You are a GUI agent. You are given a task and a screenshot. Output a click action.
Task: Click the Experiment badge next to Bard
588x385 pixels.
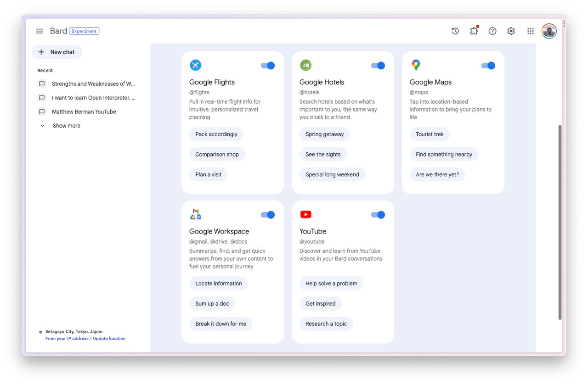pos(84,31)
